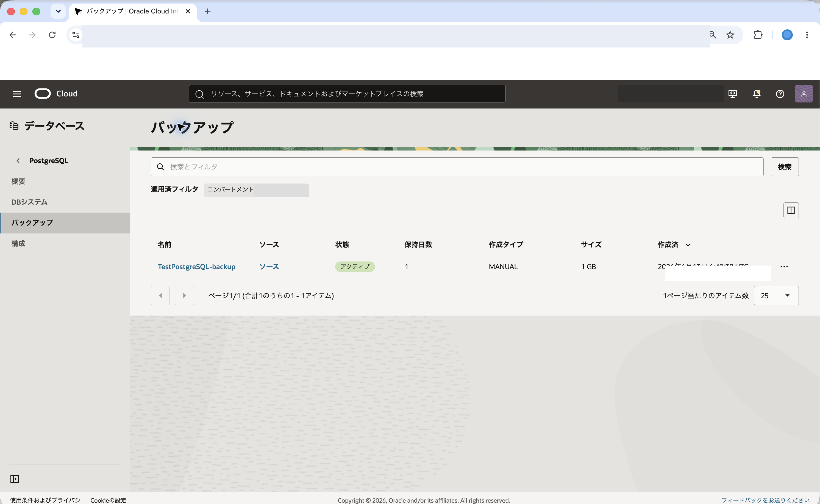Close the バックアップ browser tab
Screen dimensions: 820x504
(x=188, y=11)
